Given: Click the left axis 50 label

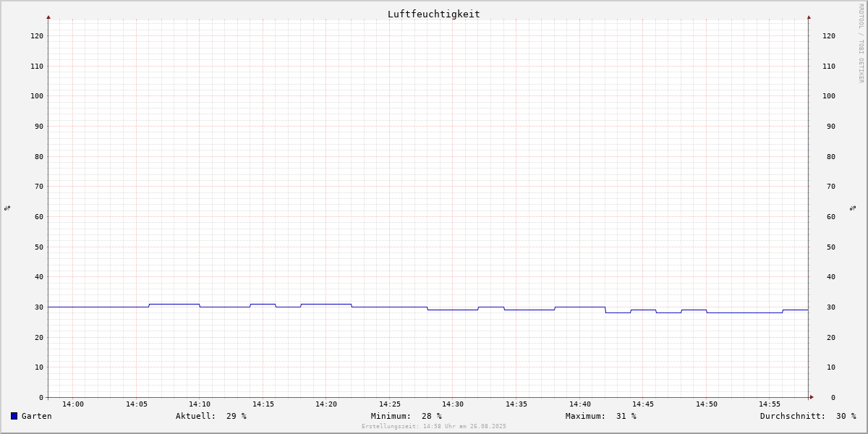Looking at the screenshot, I should pyautogui.click(x=39, y=247).
